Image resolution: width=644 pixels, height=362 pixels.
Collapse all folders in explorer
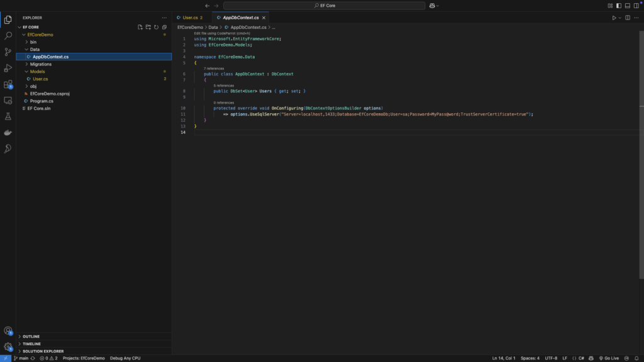point(164,27)
